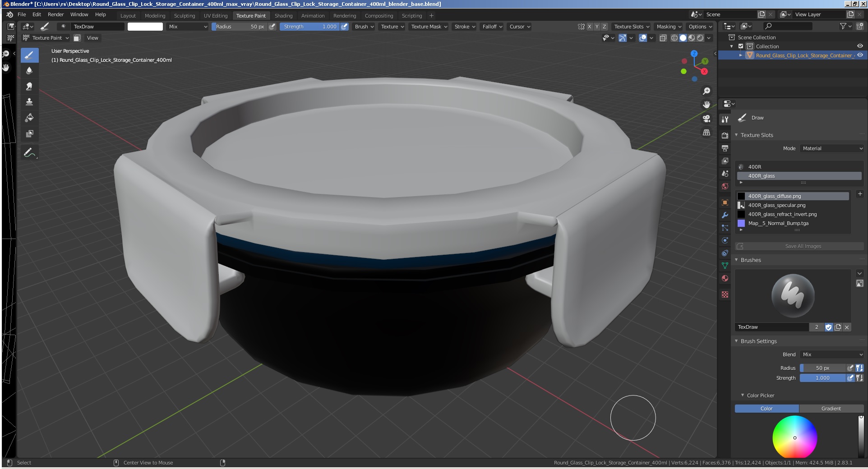Open the Physics properties tab
The image size is (868, 469).
pyautogui.click(x=725, y=240)
